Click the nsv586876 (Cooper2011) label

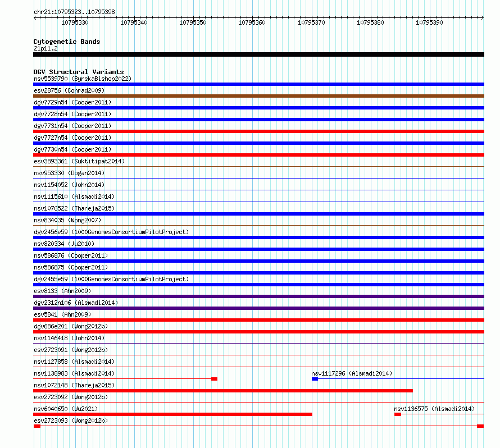pos(71,255)
